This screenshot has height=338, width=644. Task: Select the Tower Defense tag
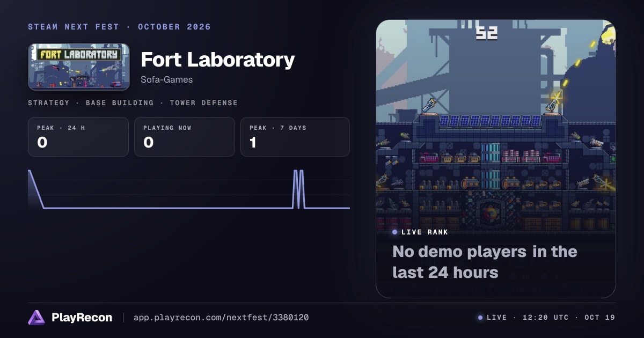203,102
